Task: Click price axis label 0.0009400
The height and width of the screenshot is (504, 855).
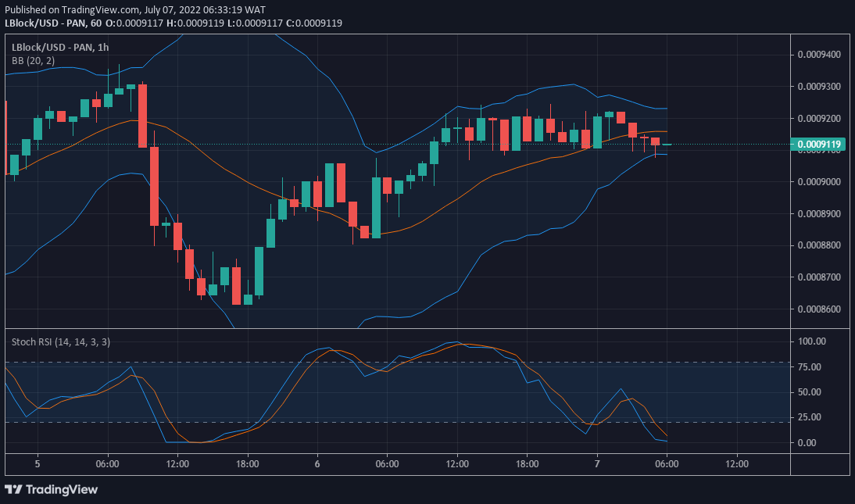Action: click(x=818, y=55)
